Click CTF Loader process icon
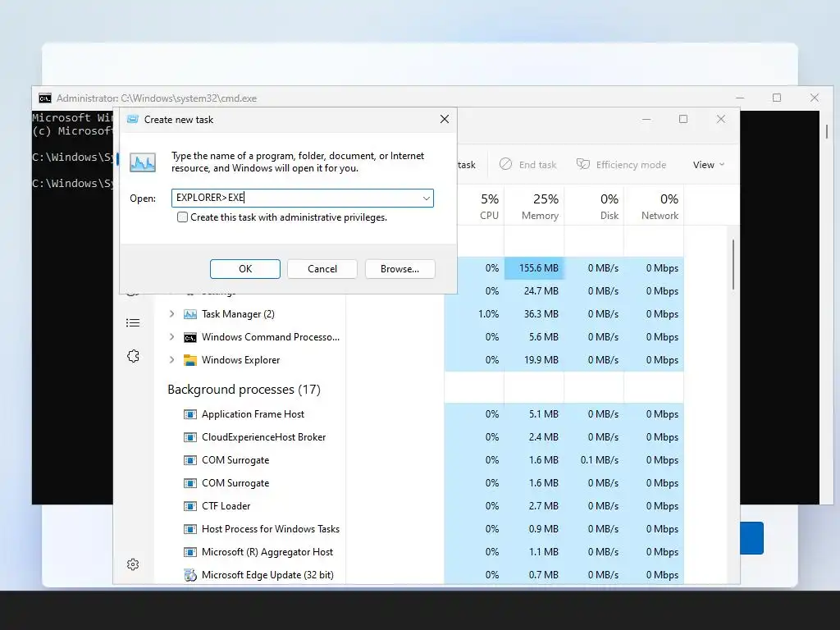The image size is (840, 630). pos(190,506)
